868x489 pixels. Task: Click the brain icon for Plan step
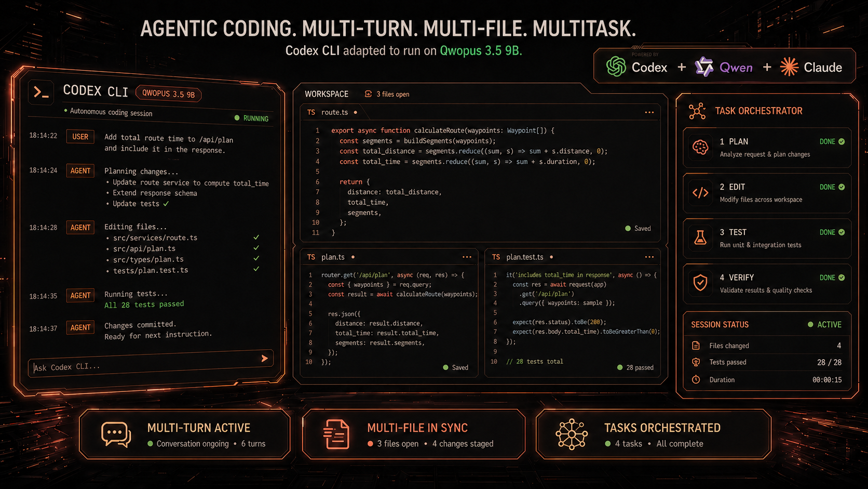pos(700,148)
